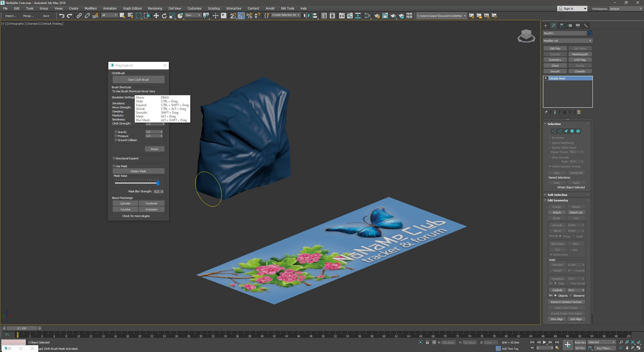Choose the Select and Move tool
644x352 pixels.
156,16
